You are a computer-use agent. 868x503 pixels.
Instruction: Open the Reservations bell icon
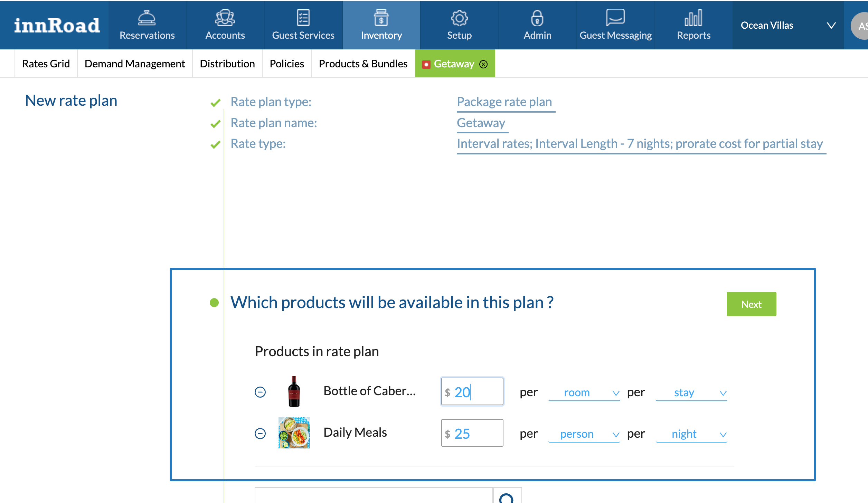click(x=147, y=18)
